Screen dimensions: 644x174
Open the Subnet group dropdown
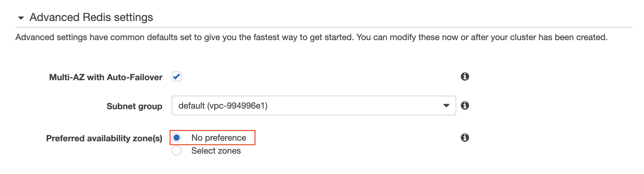point(313,106)
